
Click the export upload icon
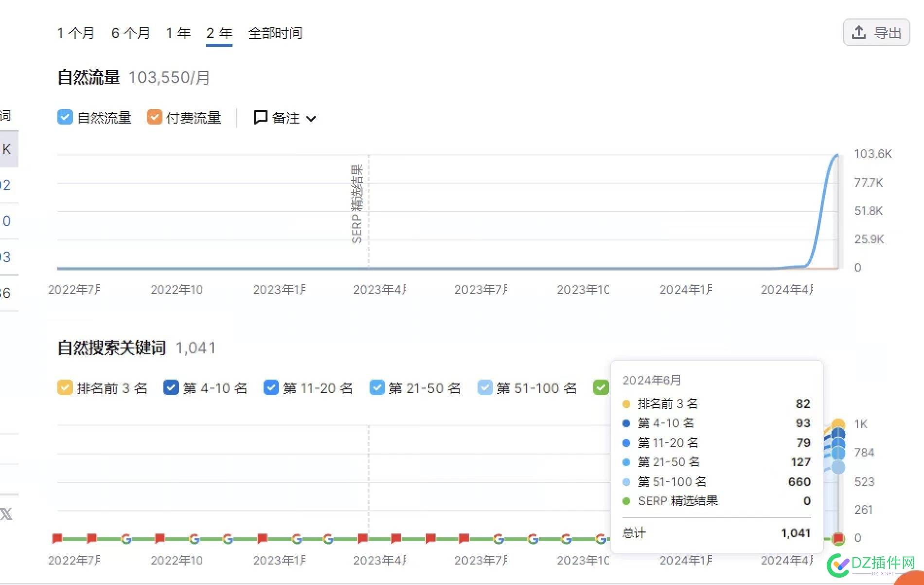pyautogui.click(x=859, y=33)
